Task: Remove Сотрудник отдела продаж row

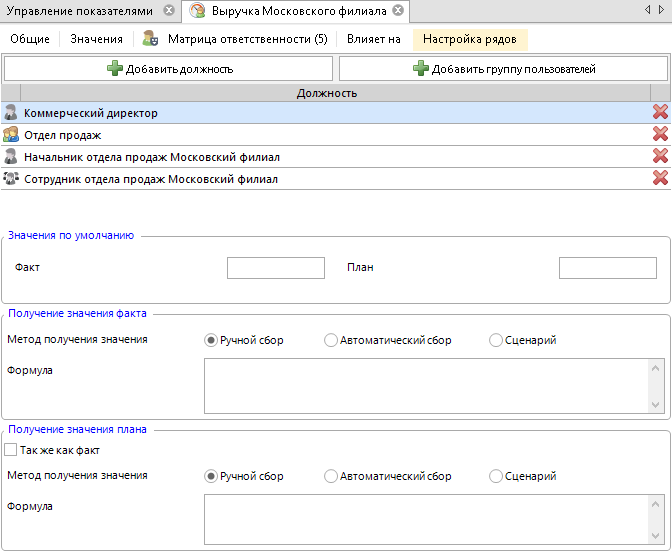Action: click(x=659, y=178)
